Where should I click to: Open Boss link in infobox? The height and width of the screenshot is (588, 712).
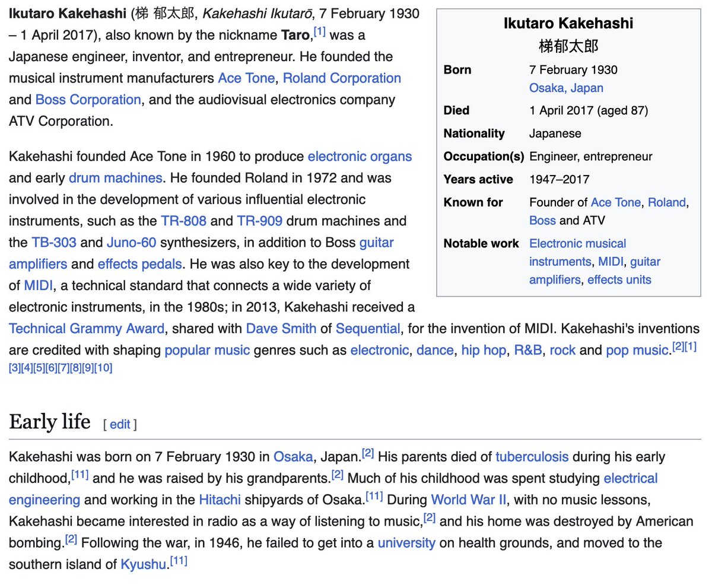pyautogui.click(x=542, y=220)
